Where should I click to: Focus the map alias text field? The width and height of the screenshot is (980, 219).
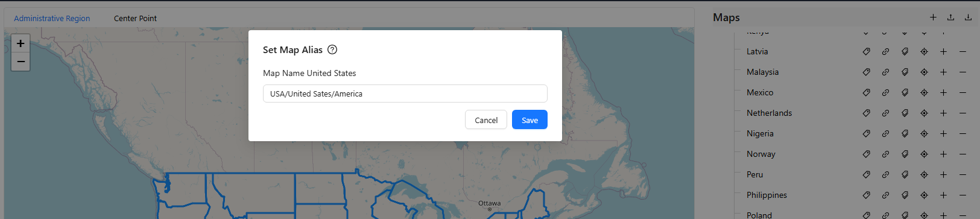tap(405, 94)
